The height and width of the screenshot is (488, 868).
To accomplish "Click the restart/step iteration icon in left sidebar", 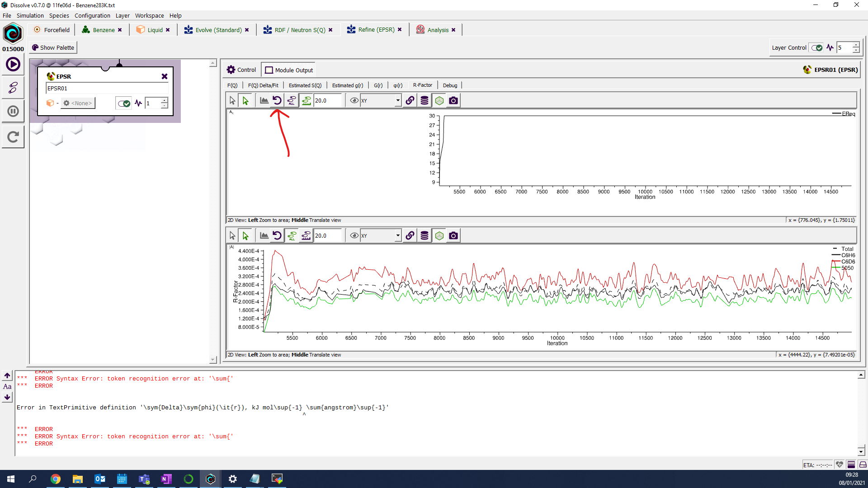I will (x=13, y=136).
